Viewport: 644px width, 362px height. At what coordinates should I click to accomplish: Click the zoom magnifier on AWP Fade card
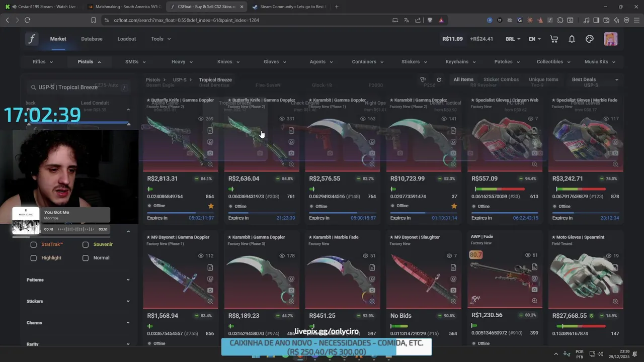pos(534,301)
